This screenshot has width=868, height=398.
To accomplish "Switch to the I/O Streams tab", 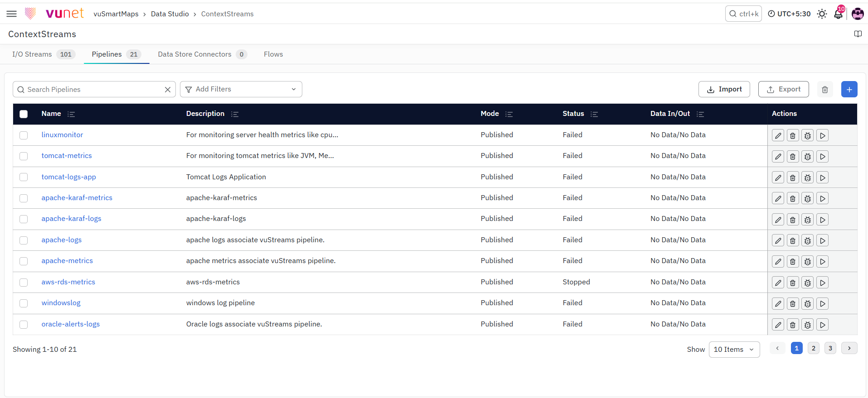I will point(44,54).
